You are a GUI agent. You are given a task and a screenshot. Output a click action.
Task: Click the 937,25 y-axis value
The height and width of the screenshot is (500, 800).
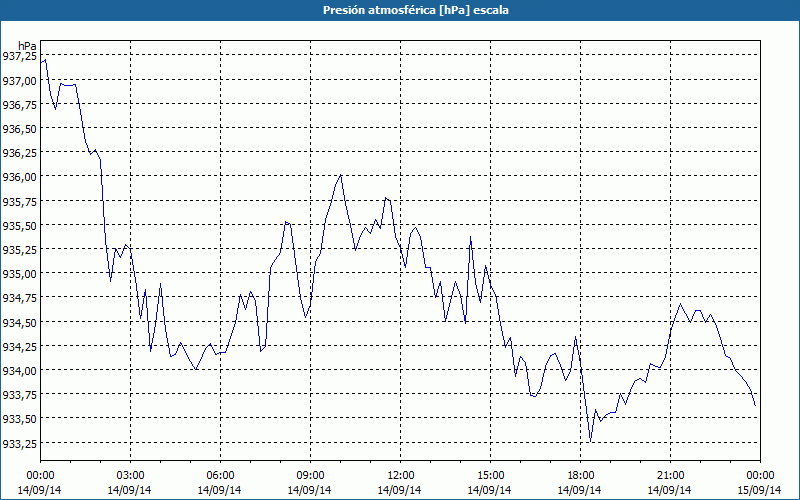click(19, 56)
